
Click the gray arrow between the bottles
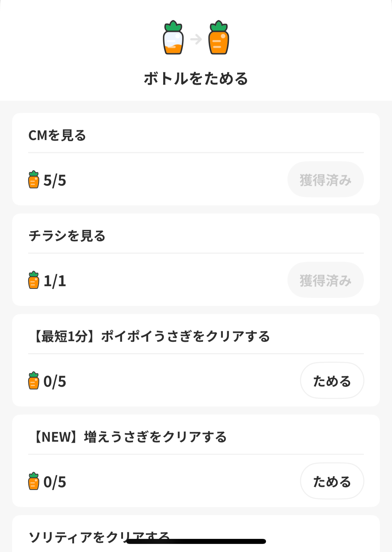coord(196,39)
